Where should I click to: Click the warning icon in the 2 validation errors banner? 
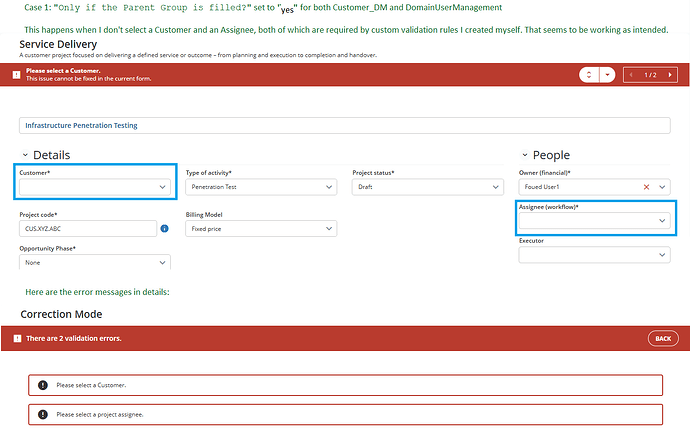[x=17, y=338]
